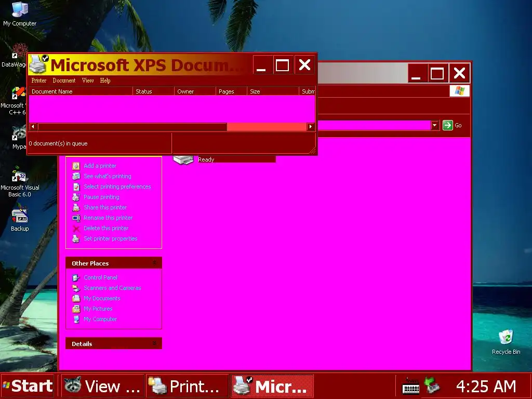Expand the Details panel
This screenshot has width=532, height=399.
point(154,343)
